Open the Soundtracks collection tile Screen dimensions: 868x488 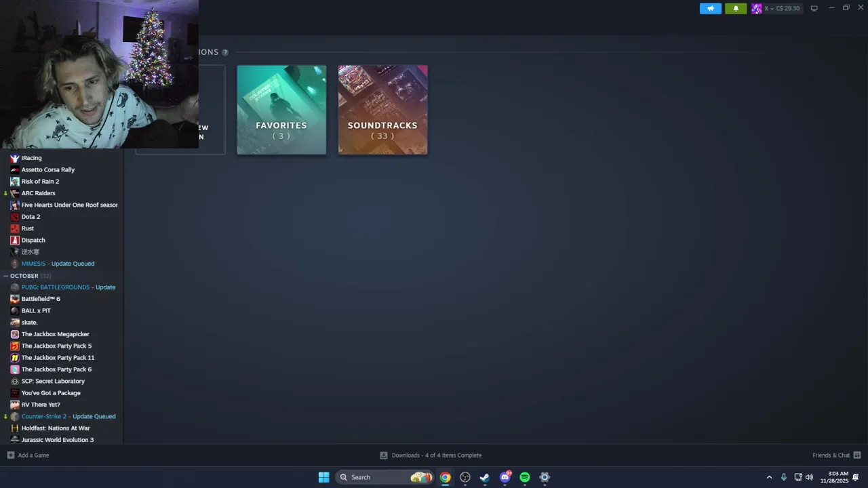pyautogui.click(x=382, y=110)
